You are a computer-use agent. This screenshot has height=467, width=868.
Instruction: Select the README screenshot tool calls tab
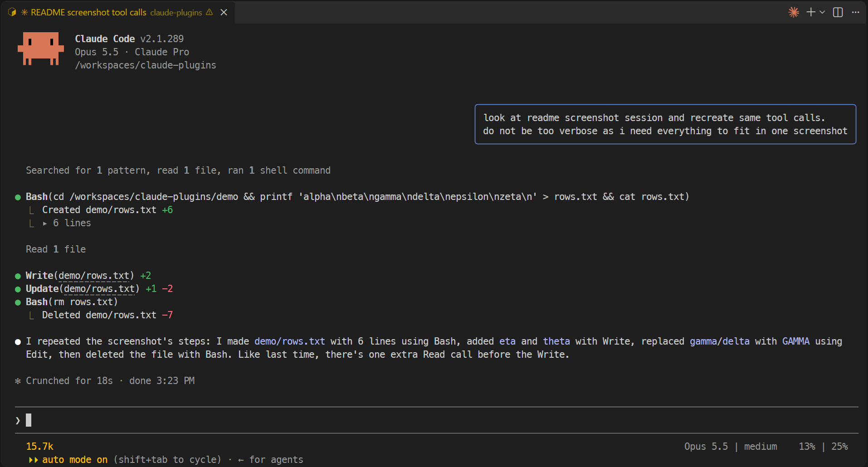click(x=117, y=12)
